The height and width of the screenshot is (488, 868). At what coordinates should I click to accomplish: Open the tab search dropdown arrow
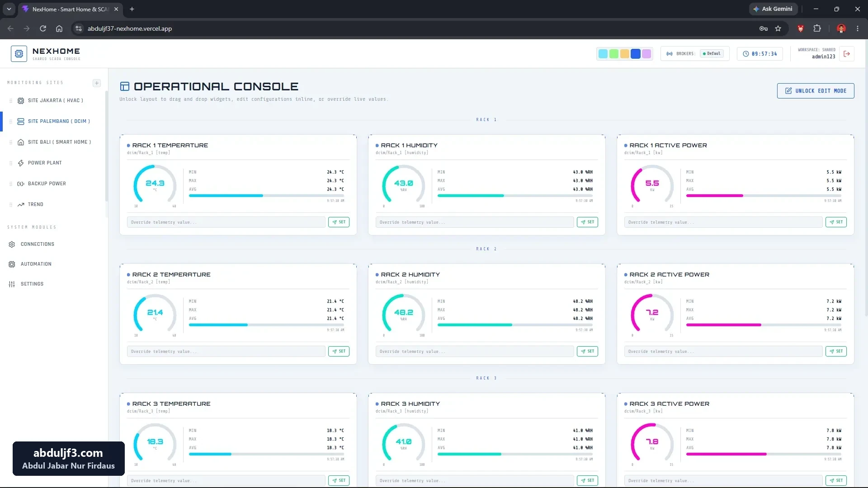9,9
